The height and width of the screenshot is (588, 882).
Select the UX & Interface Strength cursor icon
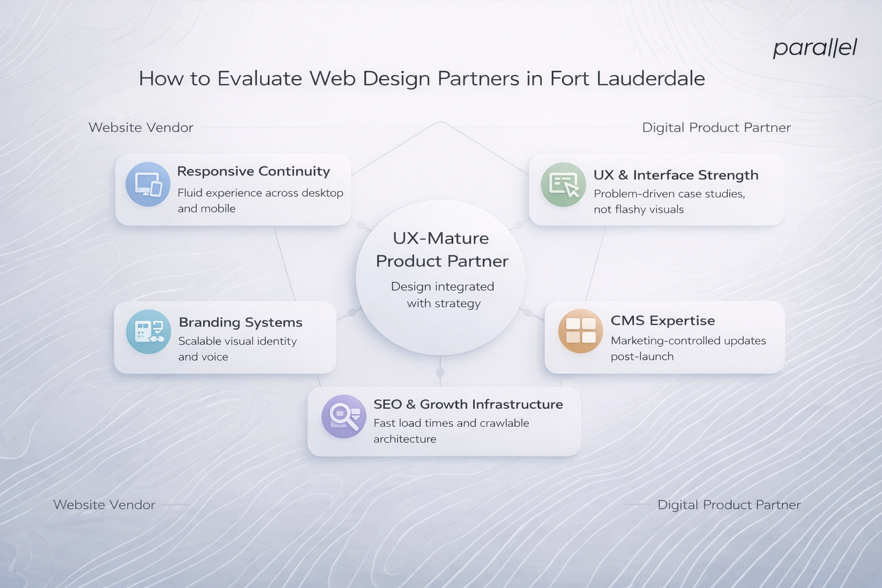point(563,185)
